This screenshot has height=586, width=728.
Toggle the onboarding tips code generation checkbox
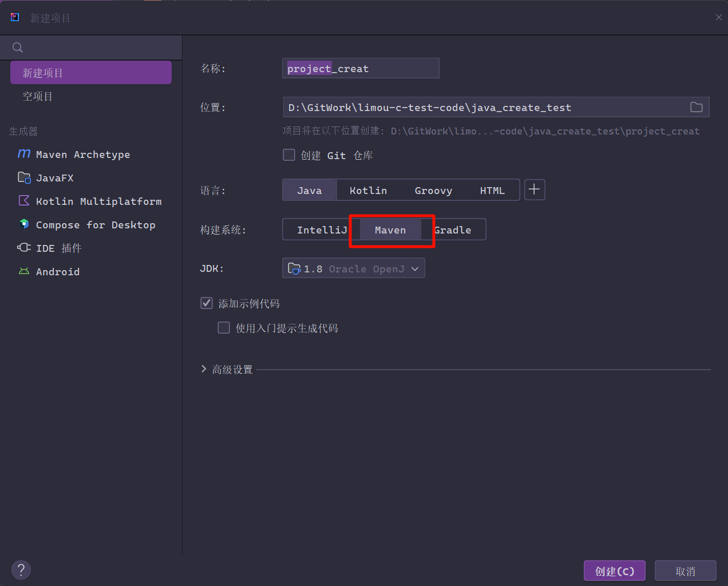(224, 327)
